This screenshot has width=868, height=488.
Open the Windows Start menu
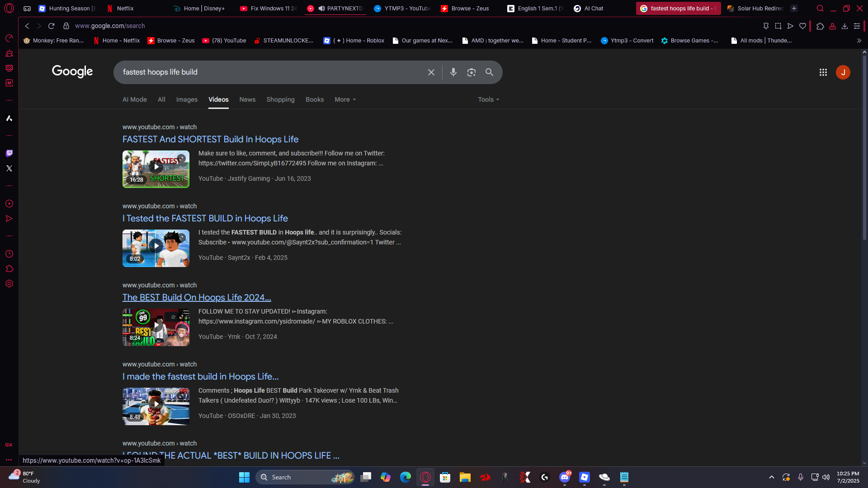click(244, 477)
